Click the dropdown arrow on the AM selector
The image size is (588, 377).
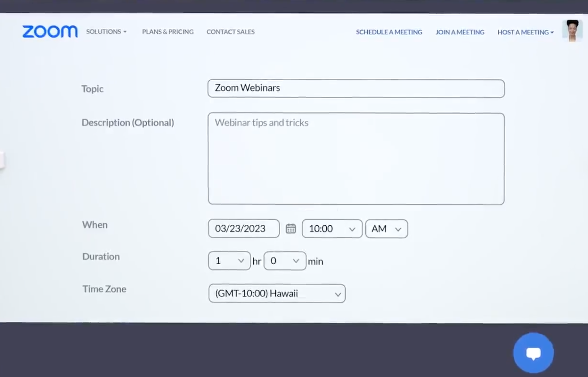398,229
